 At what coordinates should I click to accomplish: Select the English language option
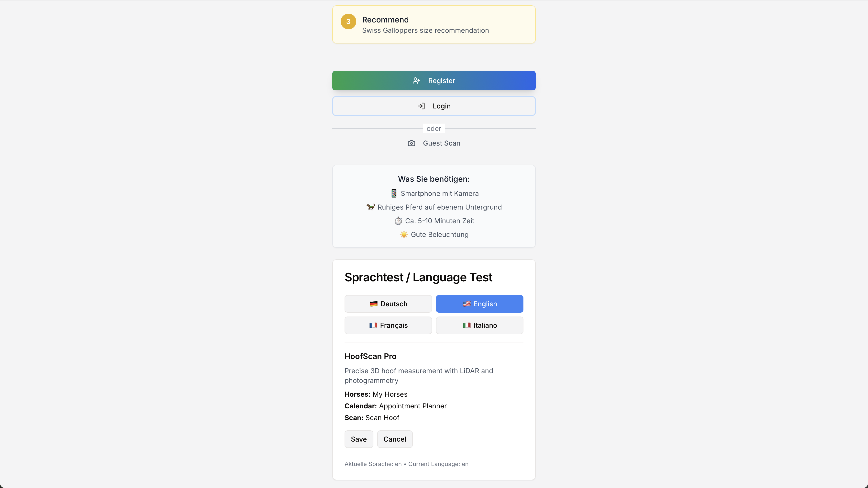479,304
